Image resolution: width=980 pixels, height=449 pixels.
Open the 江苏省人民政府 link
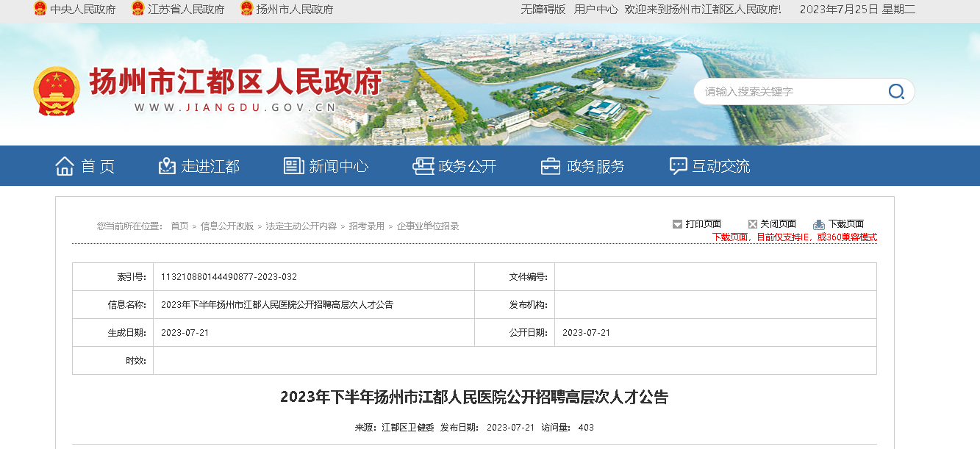(x=185, y=10)
